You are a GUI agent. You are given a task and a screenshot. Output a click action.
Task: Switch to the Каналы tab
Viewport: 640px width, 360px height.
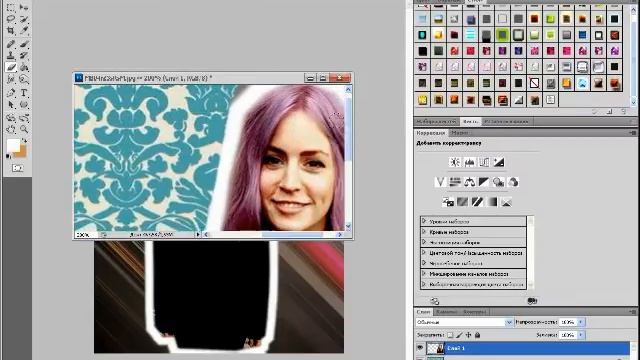(x=446, y=312)
